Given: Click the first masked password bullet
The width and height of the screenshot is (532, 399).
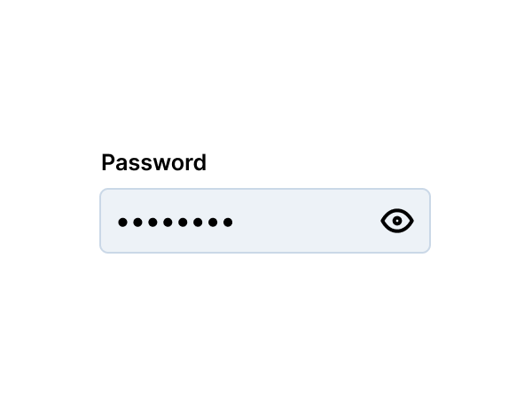Looking at the screenshot, I should (122, 223).
